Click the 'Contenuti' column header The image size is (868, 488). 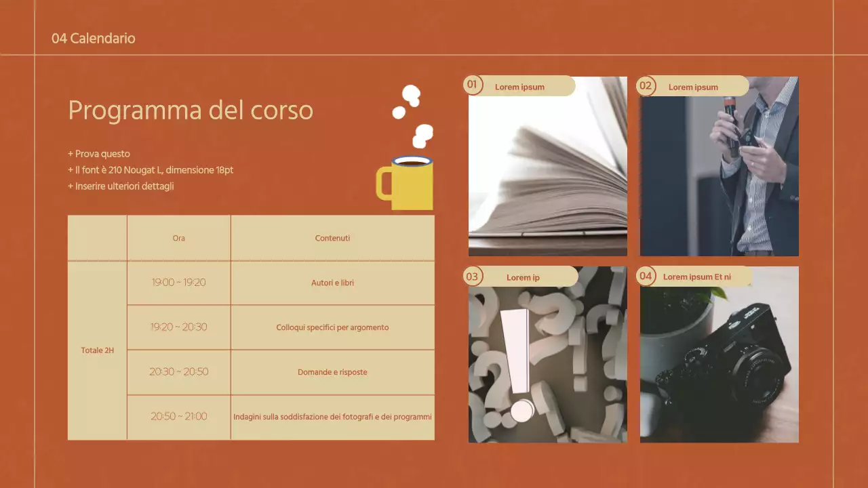(332, 238)
